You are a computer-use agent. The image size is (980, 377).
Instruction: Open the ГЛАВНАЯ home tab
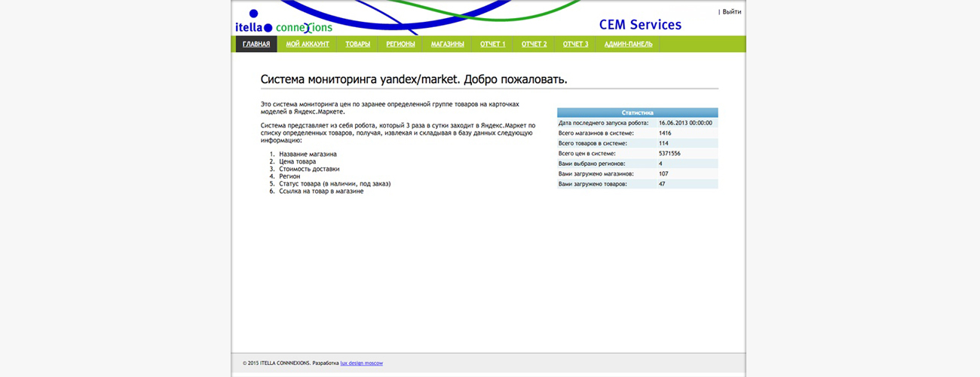tap(256, 44)
